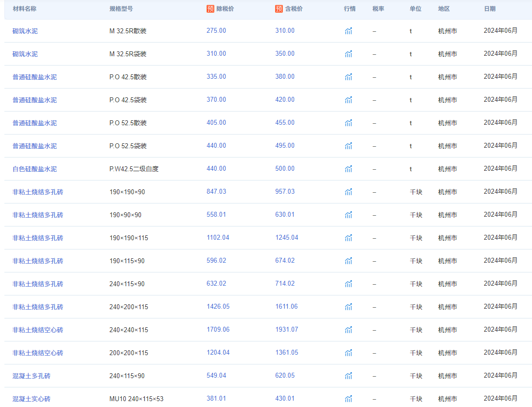Open market chart for 200×200×115 brick row
Screen dimensions: 532x407
pyautogui.click(x=348, y=353)
